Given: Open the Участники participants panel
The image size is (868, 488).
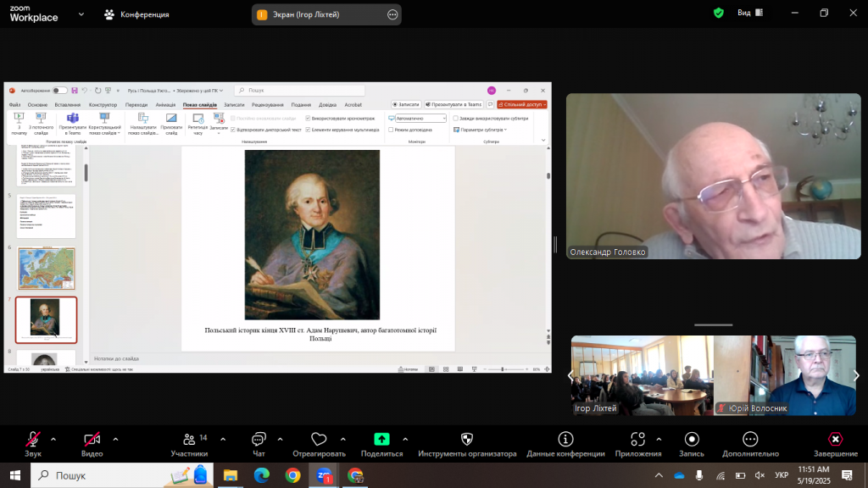Looking at the screenshot, I should click(x=189, y=439).
